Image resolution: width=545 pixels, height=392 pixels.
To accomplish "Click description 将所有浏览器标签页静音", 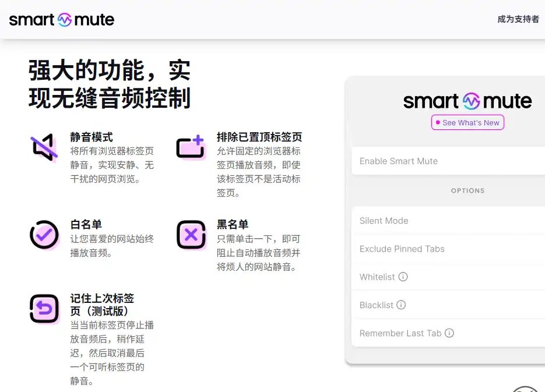I will pyautogui.click(x=111, y=165).
